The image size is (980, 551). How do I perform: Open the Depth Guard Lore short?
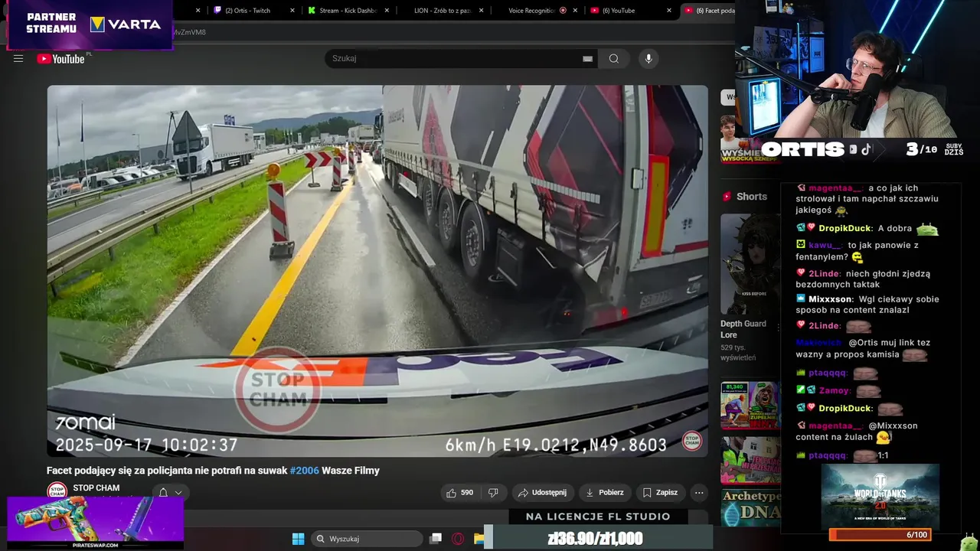click(x=750, y=264)
